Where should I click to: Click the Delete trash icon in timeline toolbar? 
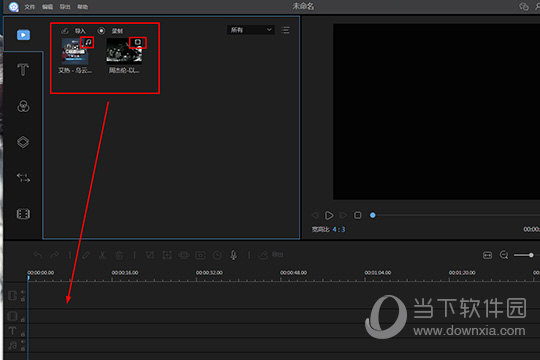pyautogui.click(x=119, y=255)
